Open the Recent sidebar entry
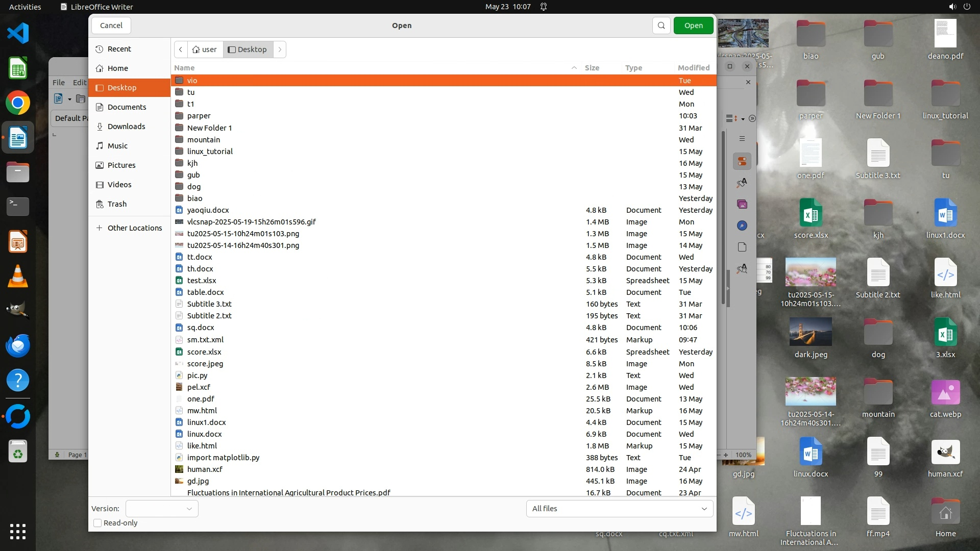 click(119, 49)
